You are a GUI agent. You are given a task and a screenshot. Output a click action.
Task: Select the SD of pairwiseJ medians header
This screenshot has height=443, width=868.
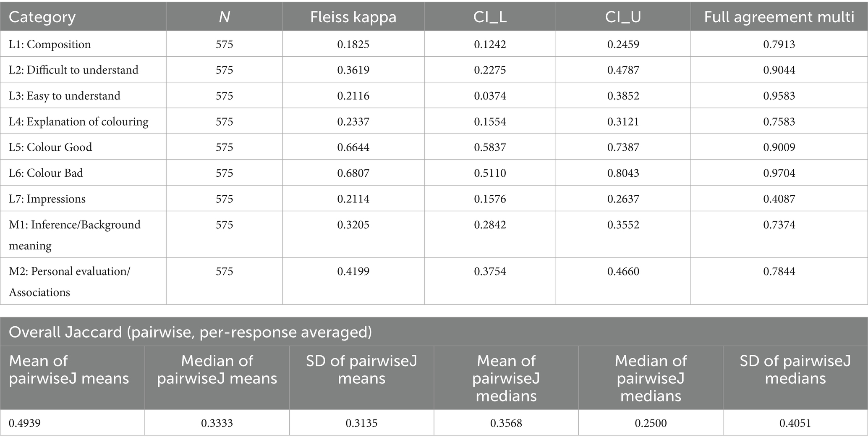coord(795,370)
